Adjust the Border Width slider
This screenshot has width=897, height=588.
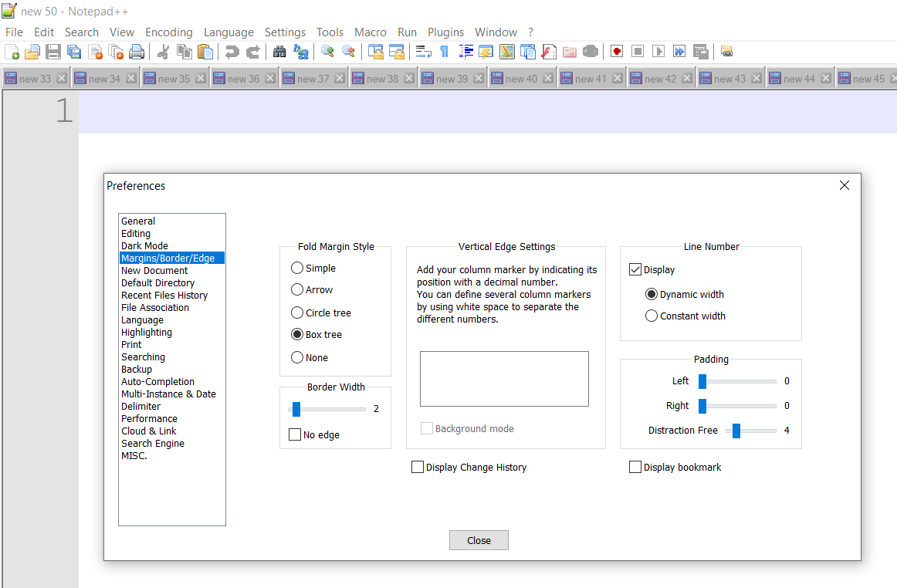pos(296,409)
